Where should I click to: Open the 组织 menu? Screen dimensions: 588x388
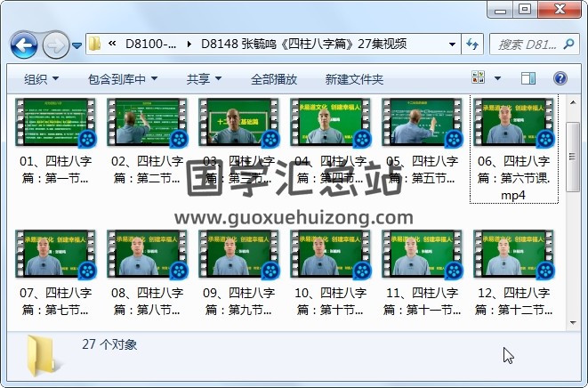(41, 79)
